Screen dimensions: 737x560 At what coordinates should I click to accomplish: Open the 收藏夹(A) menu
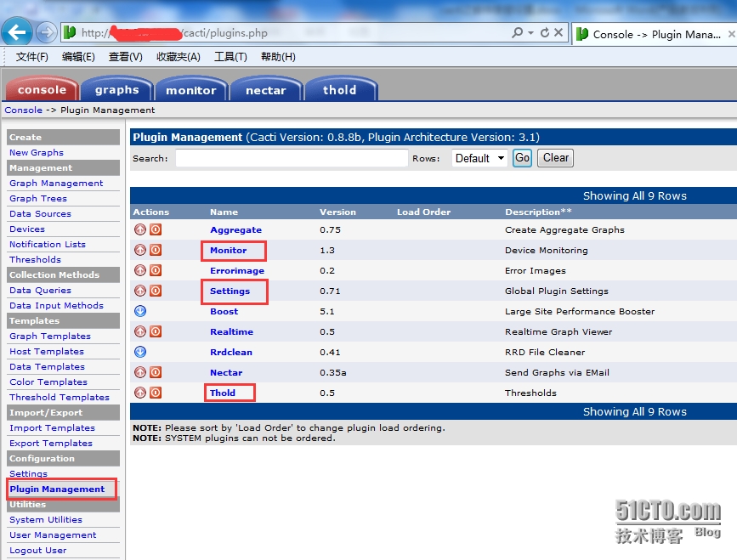179,57
